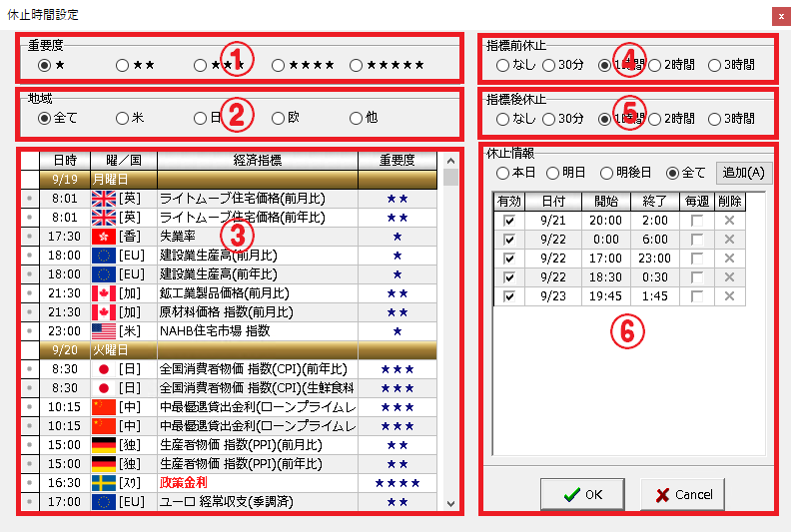This screenshot has width=791, height=532.
Task: Click the US flag in NAHB住宅市場 row
Action: [104, 330]
